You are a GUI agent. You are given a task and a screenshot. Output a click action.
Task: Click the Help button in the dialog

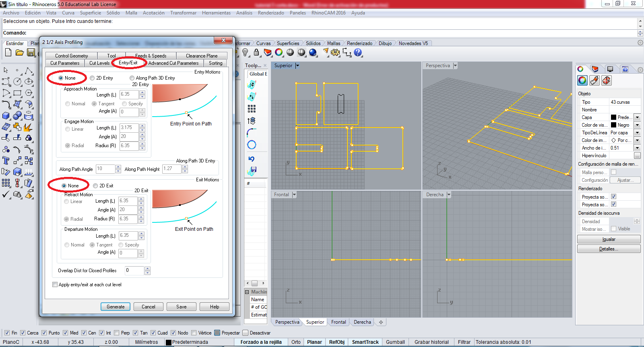pyautogui.click(x=215, y=307)
